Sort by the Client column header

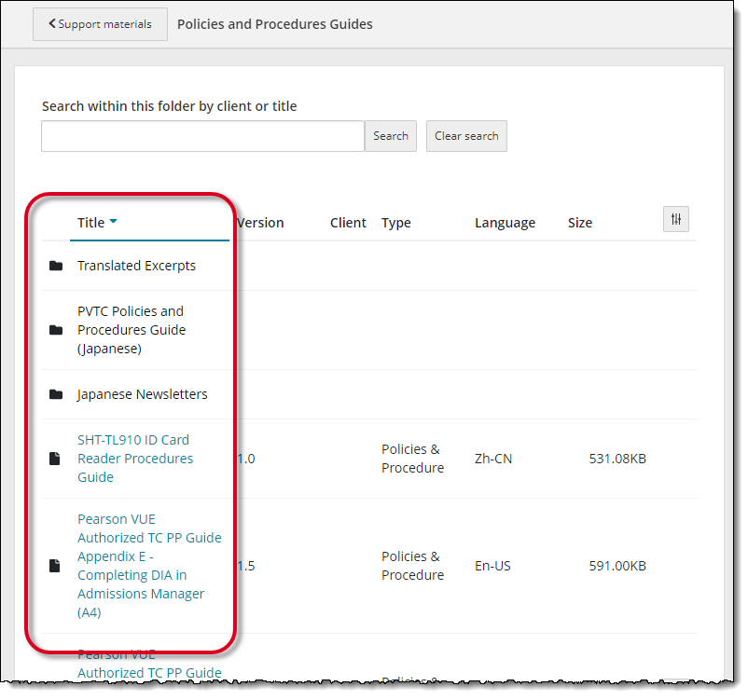pyautogui.click(x=348, y=223)
